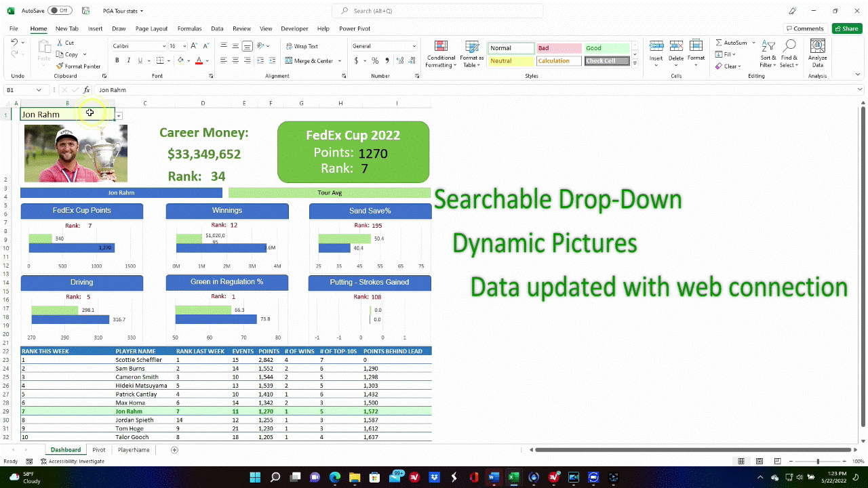
Task: Open the PlayerName worksheet tab
Action: [134, 449]
